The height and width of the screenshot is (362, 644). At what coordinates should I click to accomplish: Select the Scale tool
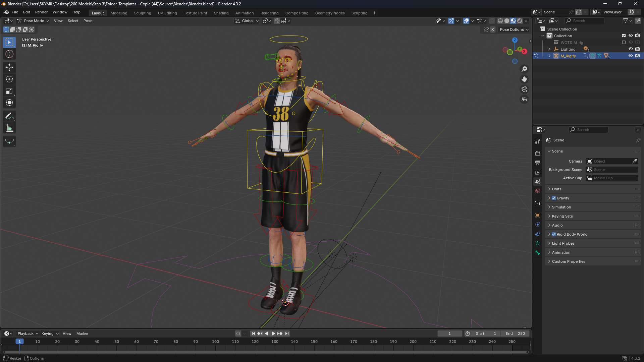[9, 91]
